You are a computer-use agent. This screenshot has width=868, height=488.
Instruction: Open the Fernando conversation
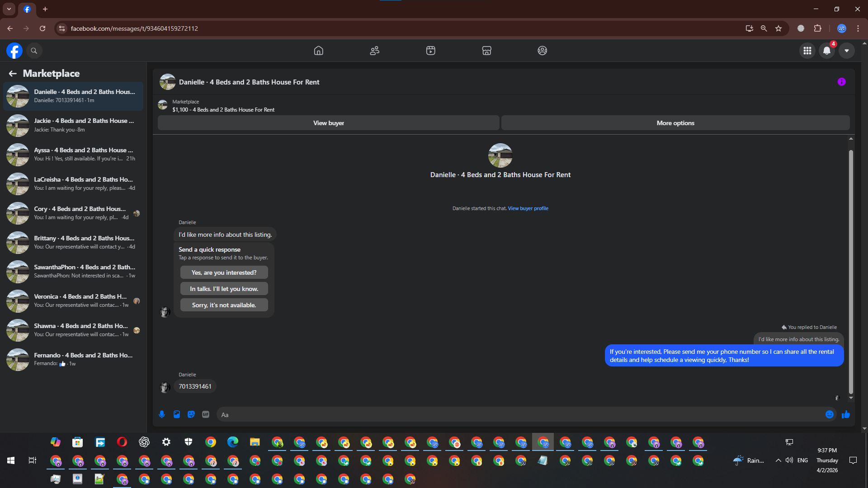point(73,360)
